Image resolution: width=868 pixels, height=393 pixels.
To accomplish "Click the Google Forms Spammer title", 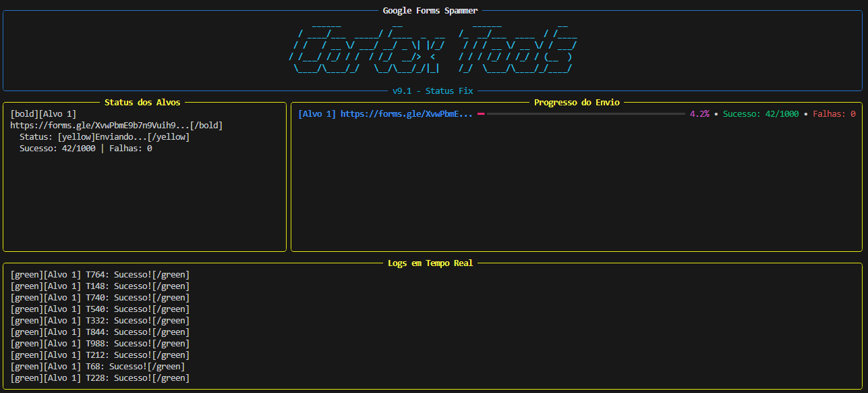I will click(x=430, y=10).
